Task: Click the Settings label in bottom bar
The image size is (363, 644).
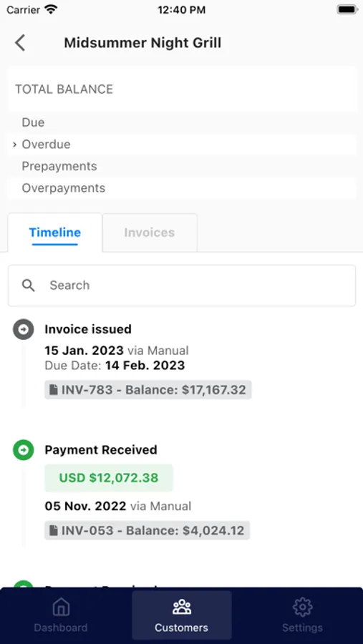Action: click(302, 628)
